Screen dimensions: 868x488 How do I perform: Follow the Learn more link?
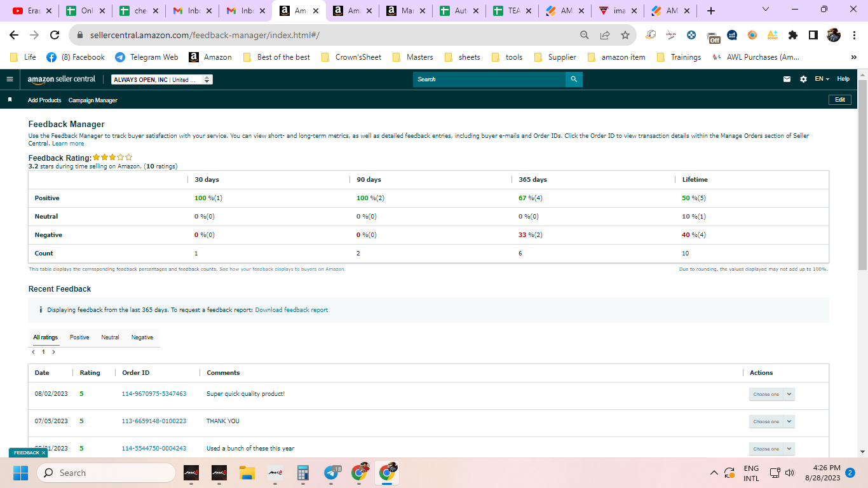pyautogui.click(x=68, y=144)
